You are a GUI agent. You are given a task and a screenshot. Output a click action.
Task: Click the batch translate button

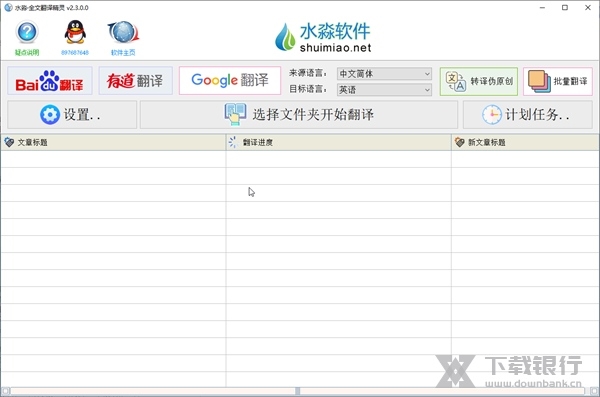tap(558, 81)
